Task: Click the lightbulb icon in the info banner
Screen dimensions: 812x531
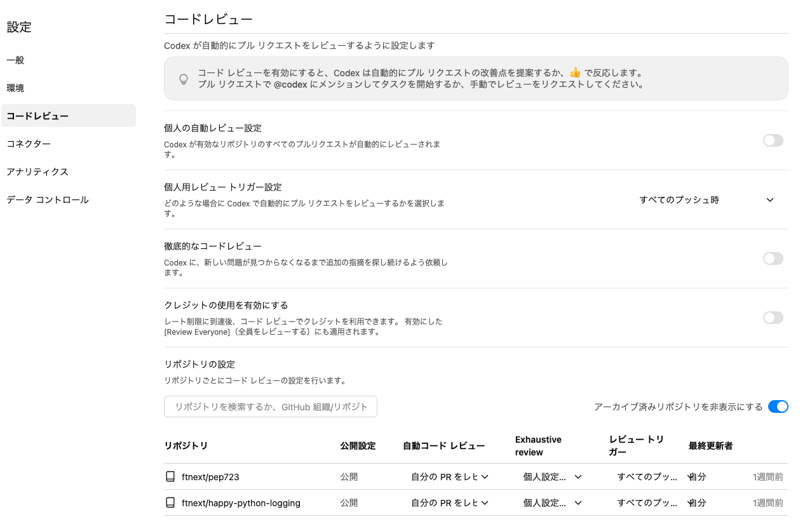Action: (184, 79)
